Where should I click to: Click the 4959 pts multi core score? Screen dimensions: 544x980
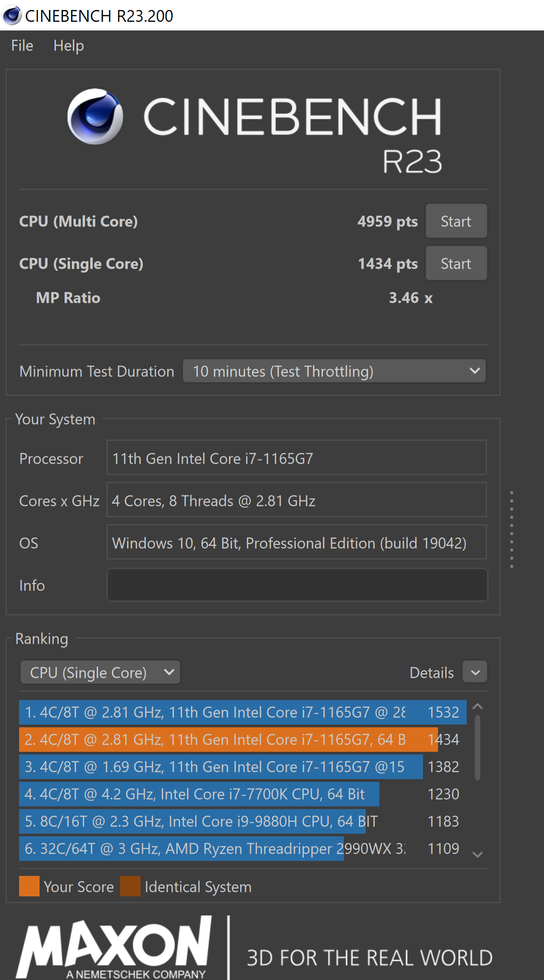388,221
